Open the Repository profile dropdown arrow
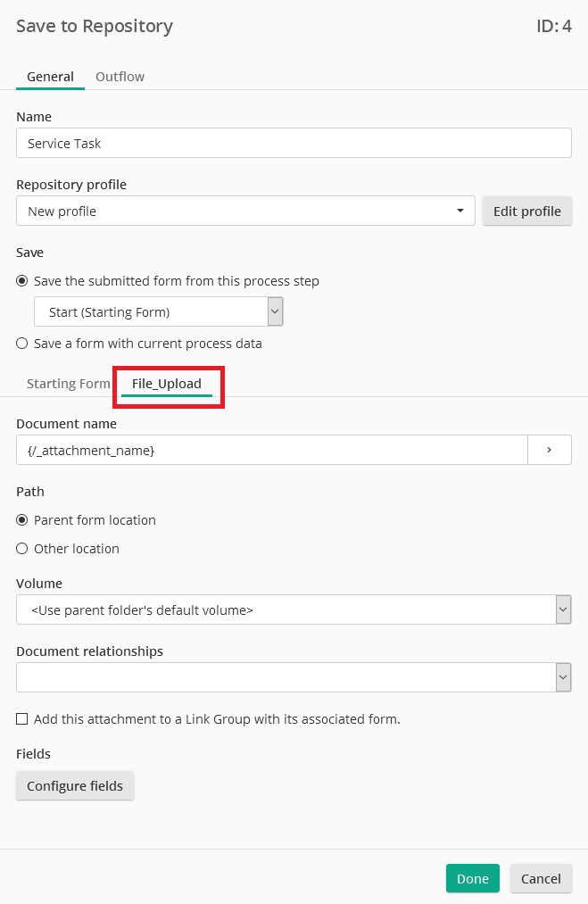The image size is (588, 904). pyautogui.click(x=460, y=211)
